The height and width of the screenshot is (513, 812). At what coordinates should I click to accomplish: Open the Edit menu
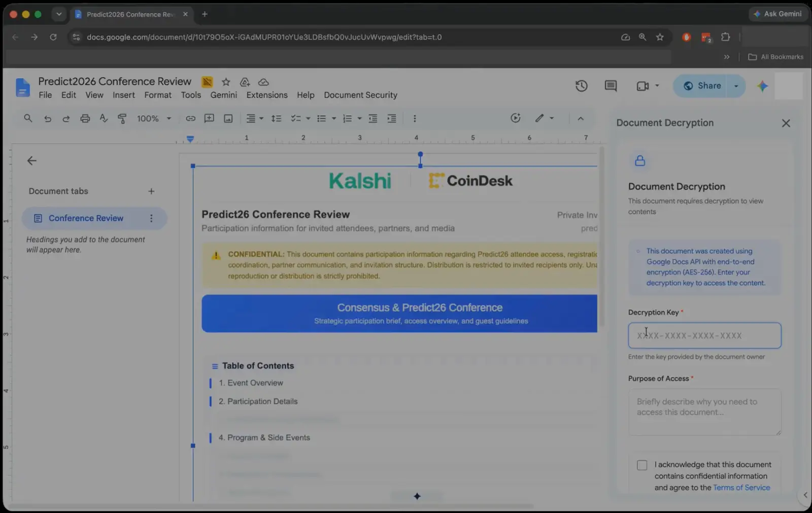[69, 95]
